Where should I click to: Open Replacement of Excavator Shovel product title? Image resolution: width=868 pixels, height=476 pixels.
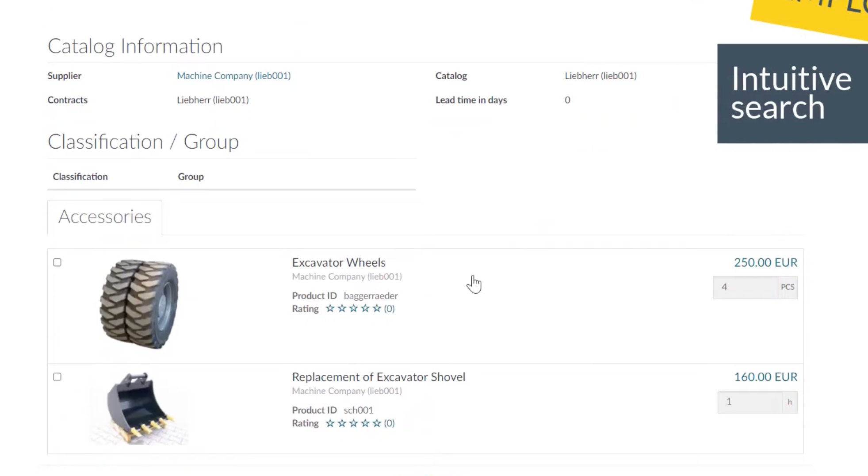(x=378, y=377)
